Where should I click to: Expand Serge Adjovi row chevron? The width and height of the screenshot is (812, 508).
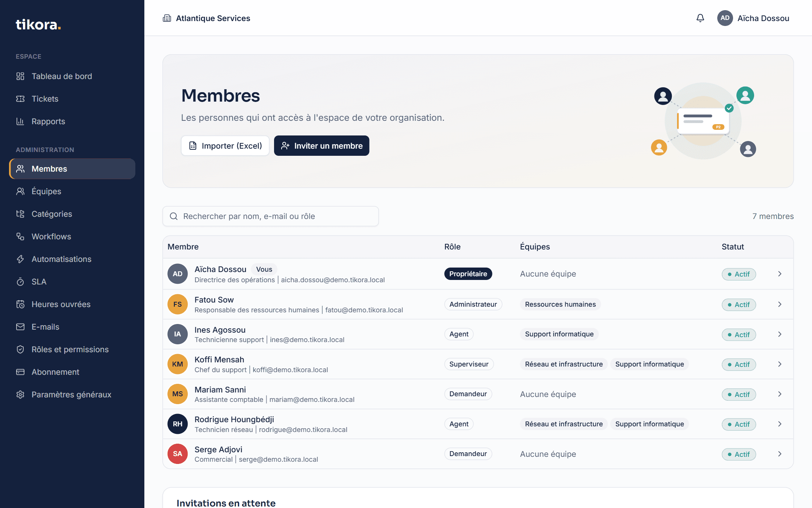(x=780, y=454)
